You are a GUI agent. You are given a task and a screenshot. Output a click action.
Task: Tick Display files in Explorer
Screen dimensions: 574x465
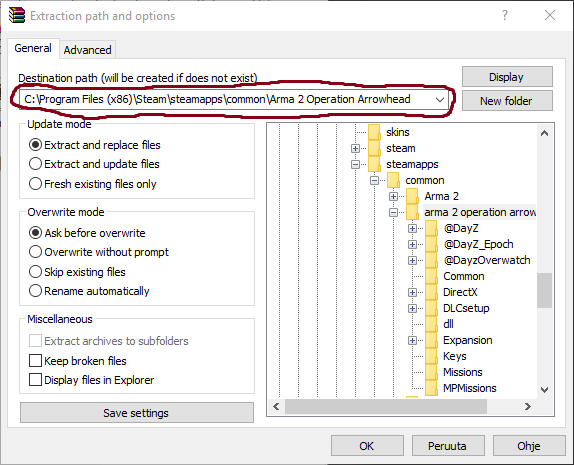35,380
